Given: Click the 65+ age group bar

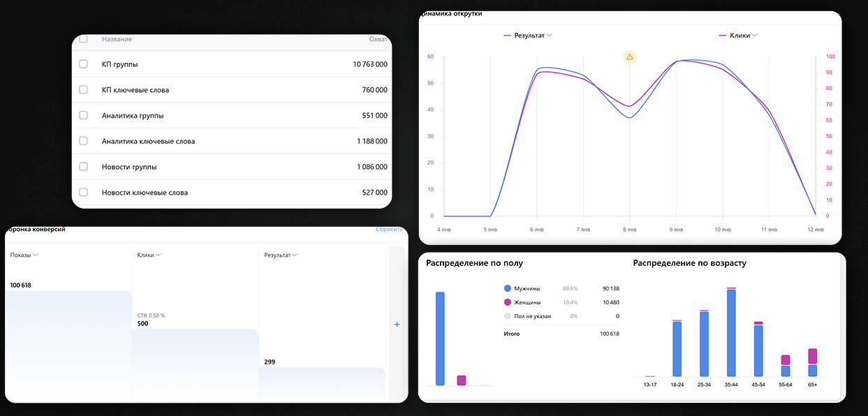Looking at the screenshot, I should [812, 363].
